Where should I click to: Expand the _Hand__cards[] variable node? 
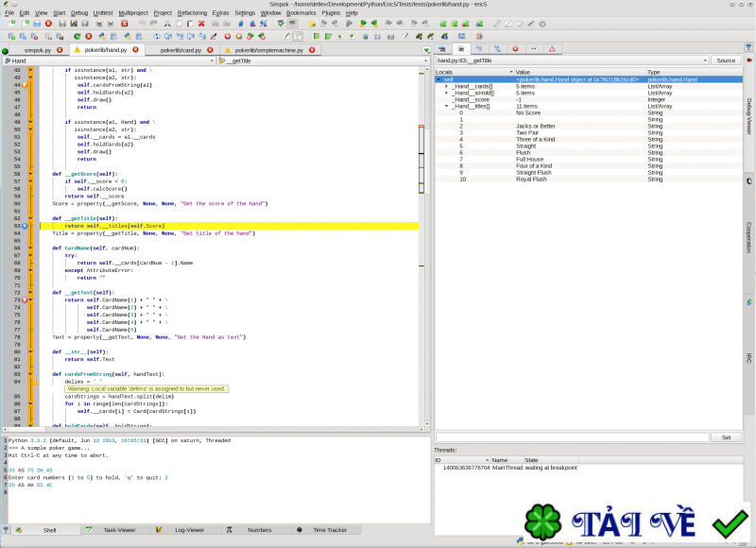[447, 86]
